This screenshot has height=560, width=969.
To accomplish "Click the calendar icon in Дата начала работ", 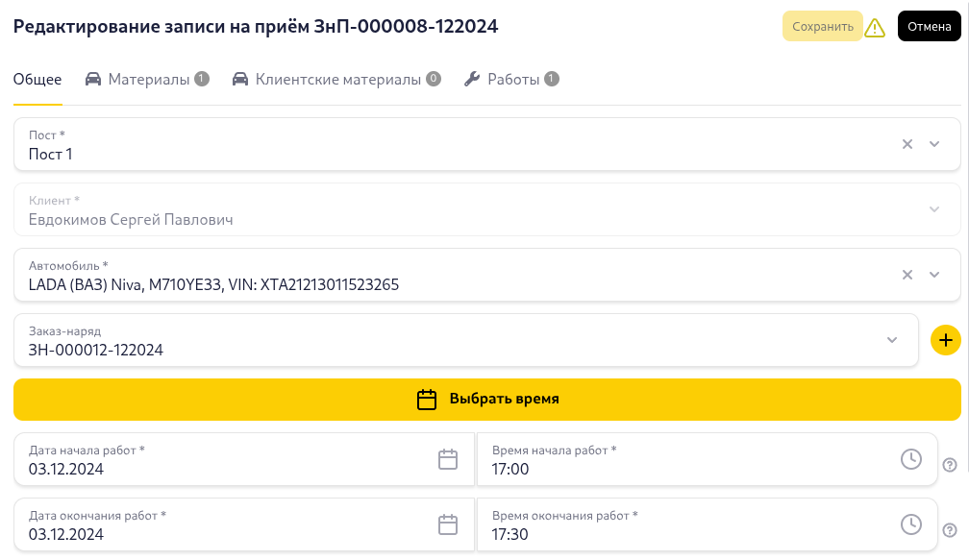I will [x=448, y=459].
